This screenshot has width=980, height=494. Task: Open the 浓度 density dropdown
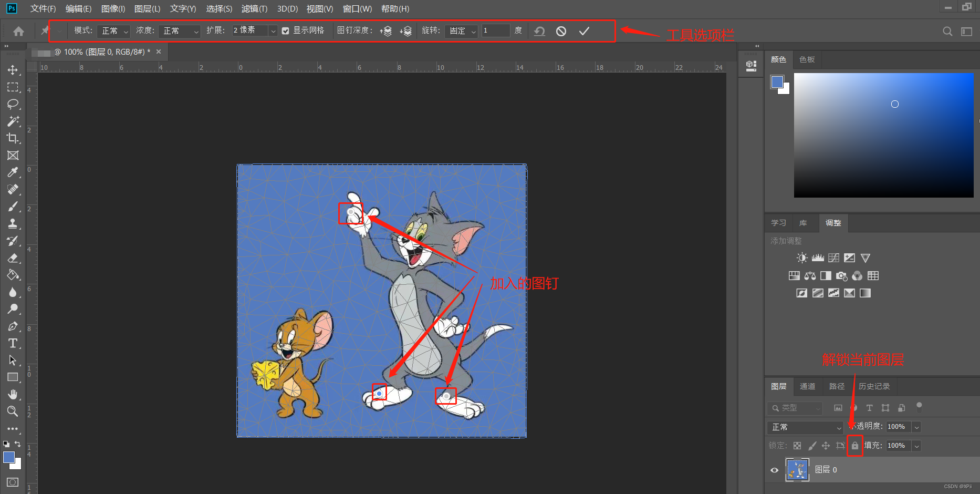coord(179,31)
